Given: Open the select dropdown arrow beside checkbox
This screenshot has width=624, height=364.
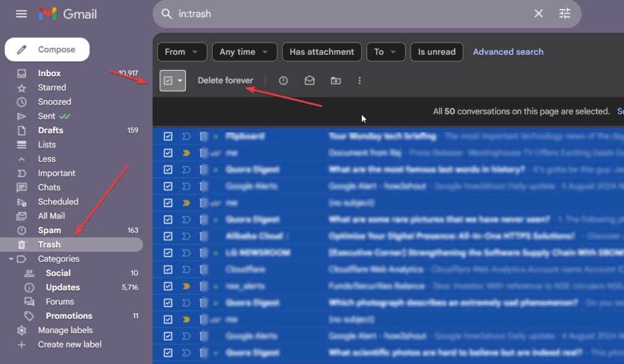Looking at the screenshot, I should click(180, 81).
